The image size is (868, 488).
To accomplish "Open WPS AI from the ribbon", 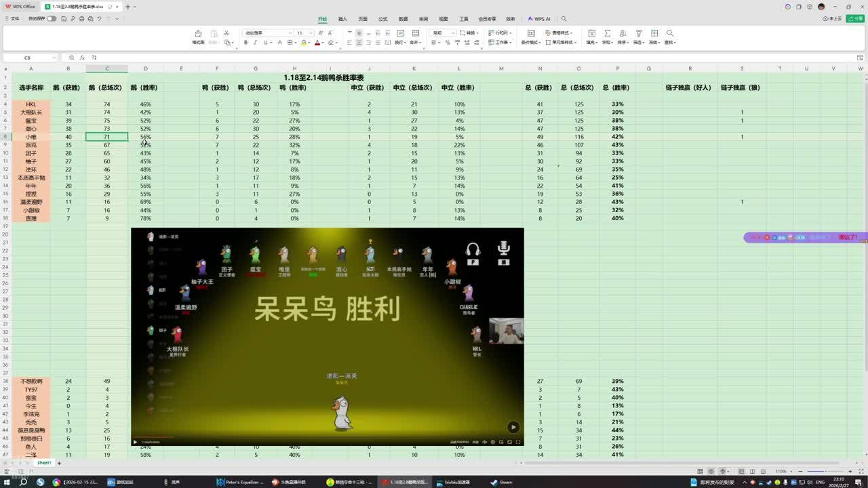I will click(539, 19).
